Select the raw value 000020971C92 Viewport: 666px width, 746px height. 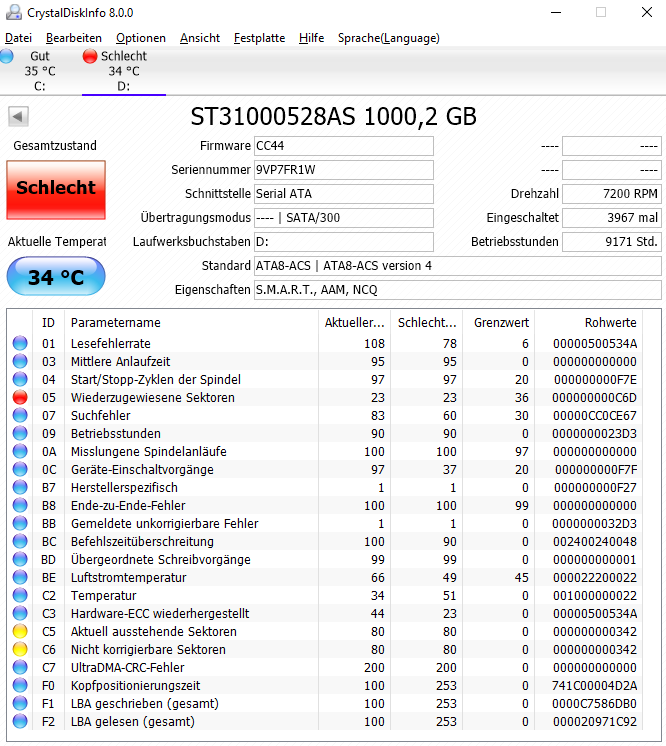tap(594, 722)
